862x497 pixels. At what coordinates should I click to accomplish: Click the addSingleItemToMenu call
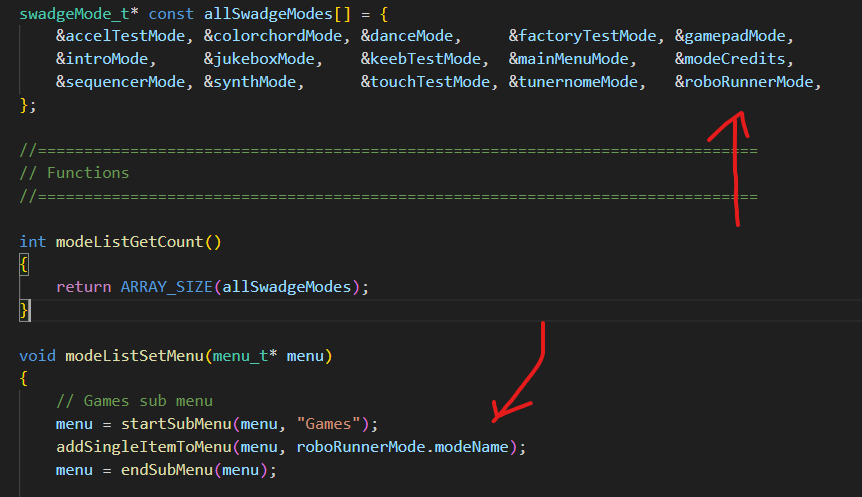point(143,447)
